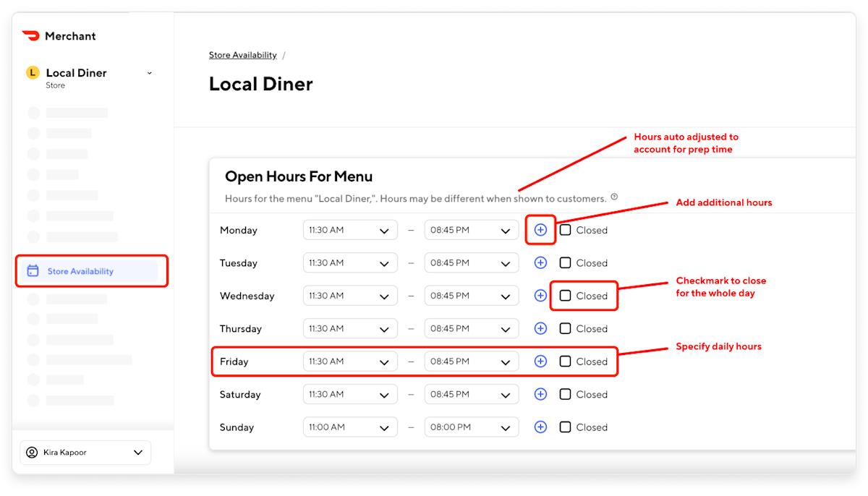Mark Friday as Closed
Viewport: 868px width, 496px height.
[566, 362]
